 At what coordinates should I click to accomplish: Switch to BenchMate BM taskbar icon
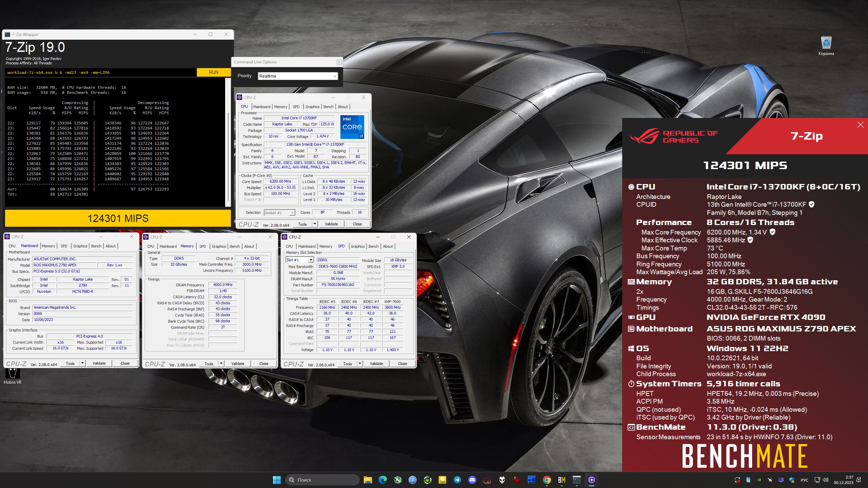(561, 480)
